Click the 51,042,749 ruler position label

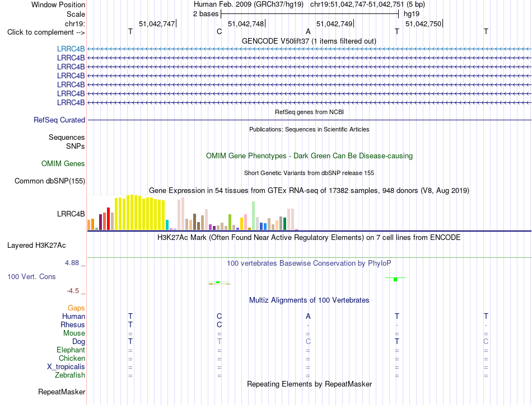pyautogui.click(x=334, y=23)
